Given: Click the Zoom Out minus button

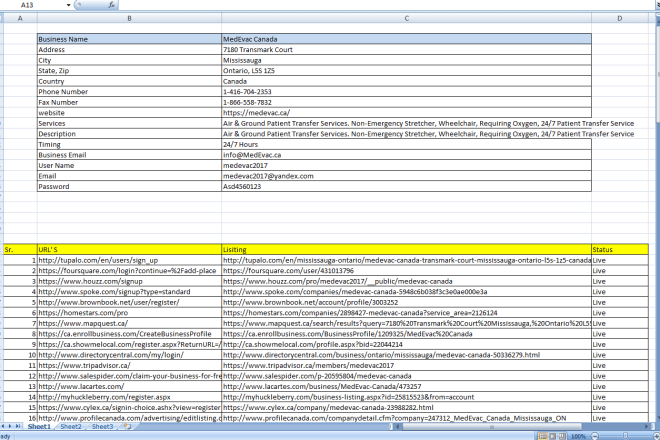Looking at the screenshot, I should coord(595,436).
